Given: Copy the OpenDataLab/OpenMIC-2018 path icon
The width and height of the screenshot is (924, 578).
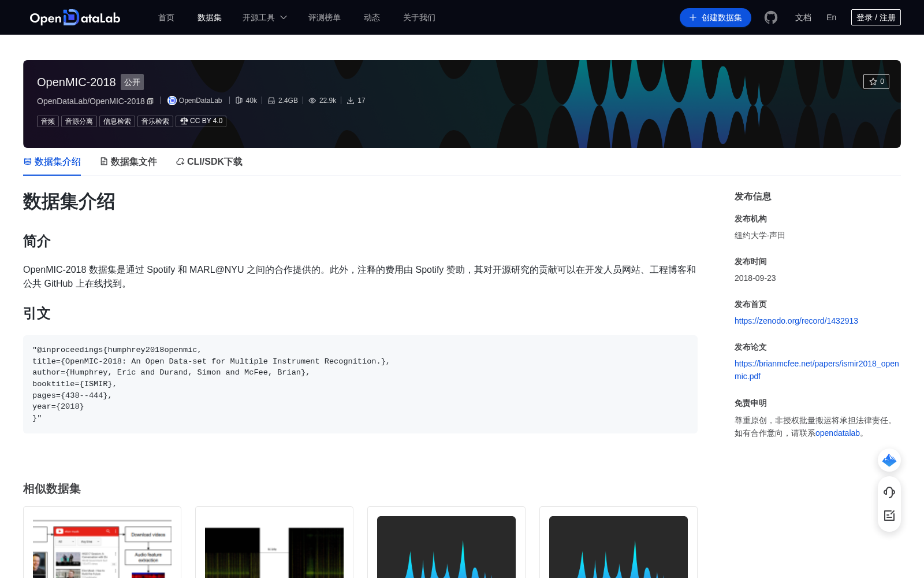Looking at the screenshot, I should (x=150, y=101).
